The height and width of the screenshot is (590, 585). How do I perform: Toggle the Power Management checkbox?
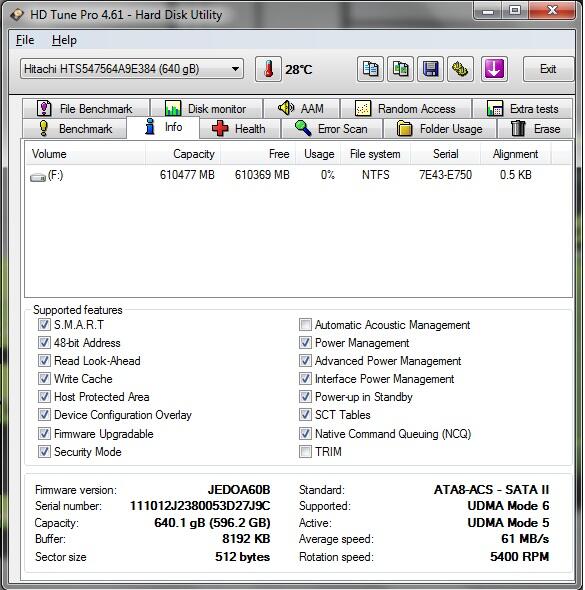tap(305, 342)
